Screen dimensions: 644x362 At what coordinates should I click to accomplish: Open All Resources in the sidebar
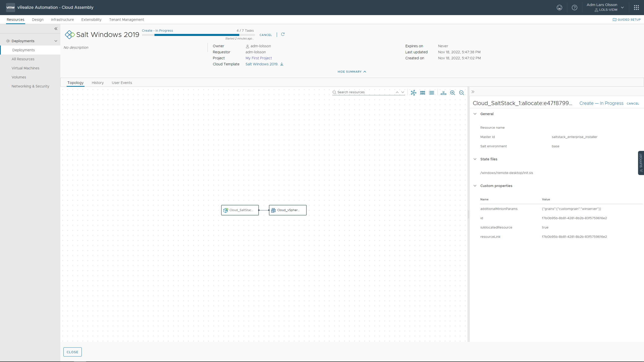(x=23, y=59)
